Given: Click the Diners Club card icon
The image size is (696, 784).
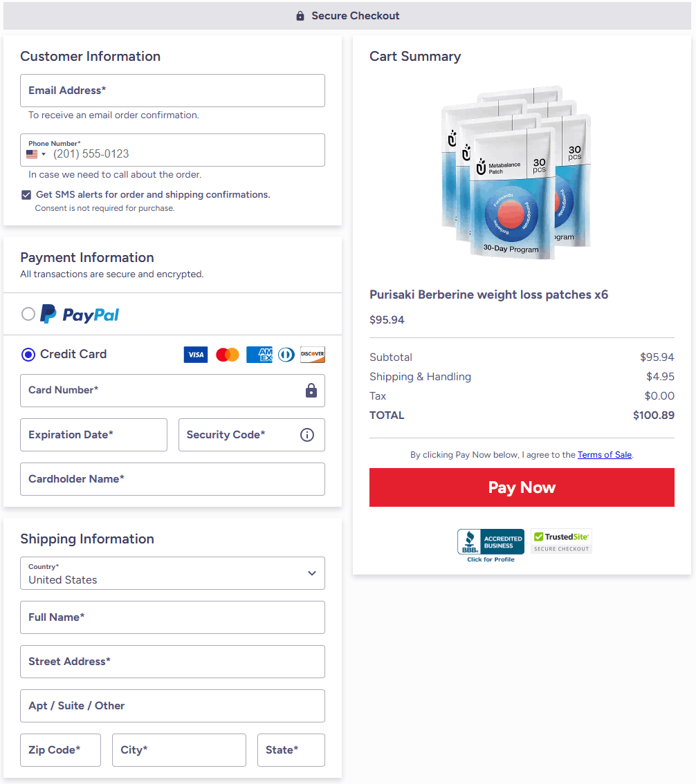Looking at the screenshot, I should [x=286, y=355].
